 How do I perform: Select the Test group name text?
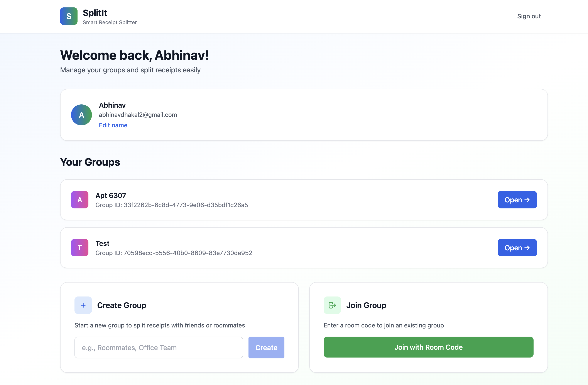click(102, 243)
